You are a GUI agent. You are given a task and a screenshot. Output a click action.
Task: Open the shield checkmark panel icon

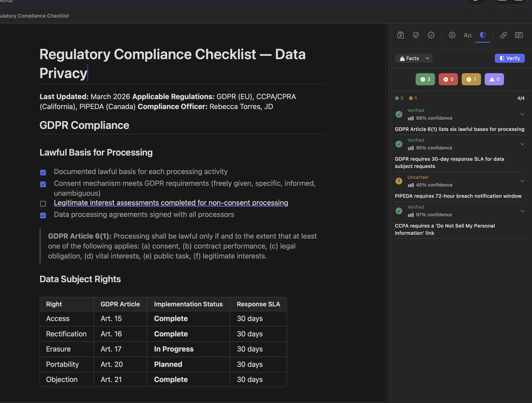[416, 35]
